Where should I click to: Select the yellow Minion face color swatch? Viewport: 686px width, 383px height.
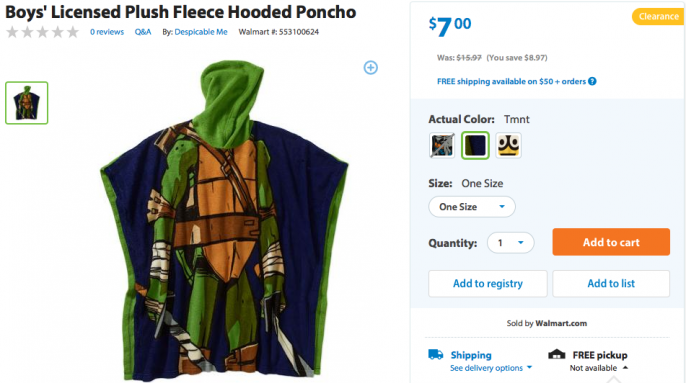point(508,145)
